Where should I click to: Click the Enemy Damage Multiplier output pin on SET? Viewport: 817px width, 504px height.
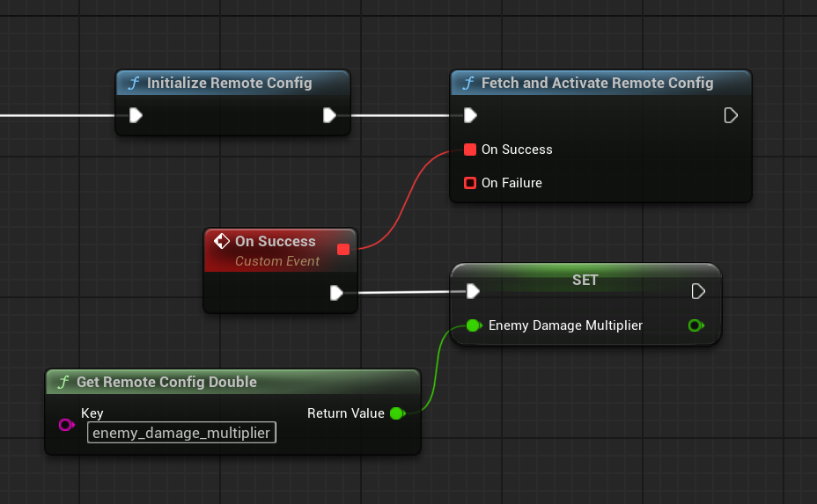point(696,325)
